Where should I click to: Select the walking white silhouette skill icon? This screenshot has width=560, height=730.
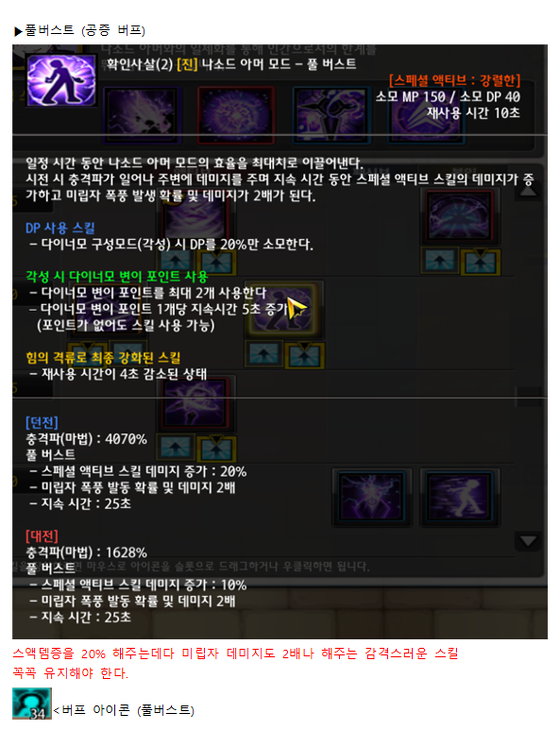coord(460,497)
